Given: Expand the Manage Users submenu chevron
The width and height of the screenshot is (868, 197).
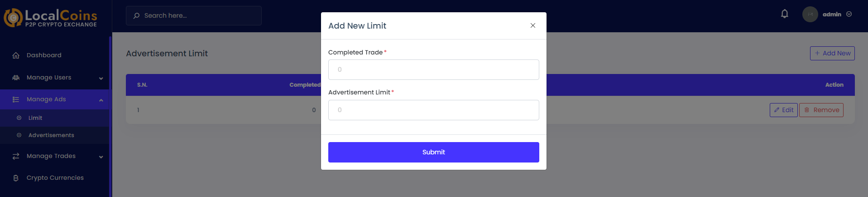Looking at the screenshot, I should [101, 78].
